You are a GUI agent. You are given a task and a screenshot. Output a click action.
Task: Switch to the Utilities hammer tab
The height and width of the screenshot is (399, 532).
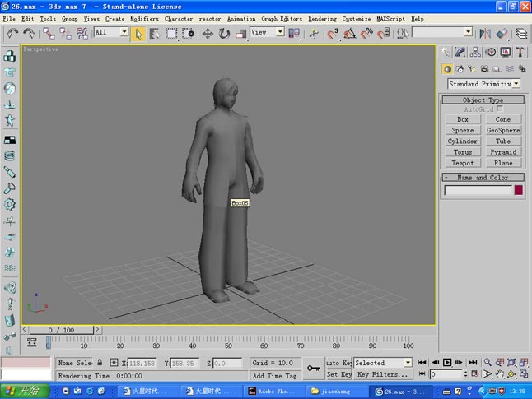tap(520, 52)
